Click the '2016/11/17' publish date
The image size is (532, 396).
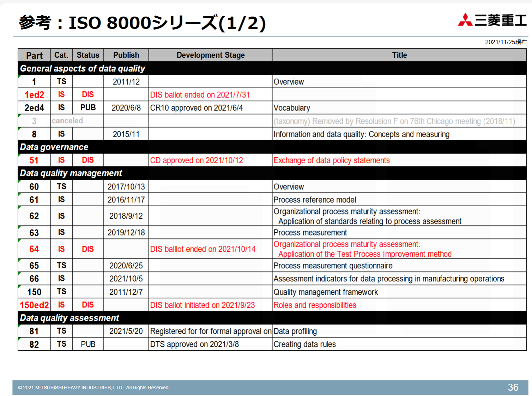pos(126,200)
